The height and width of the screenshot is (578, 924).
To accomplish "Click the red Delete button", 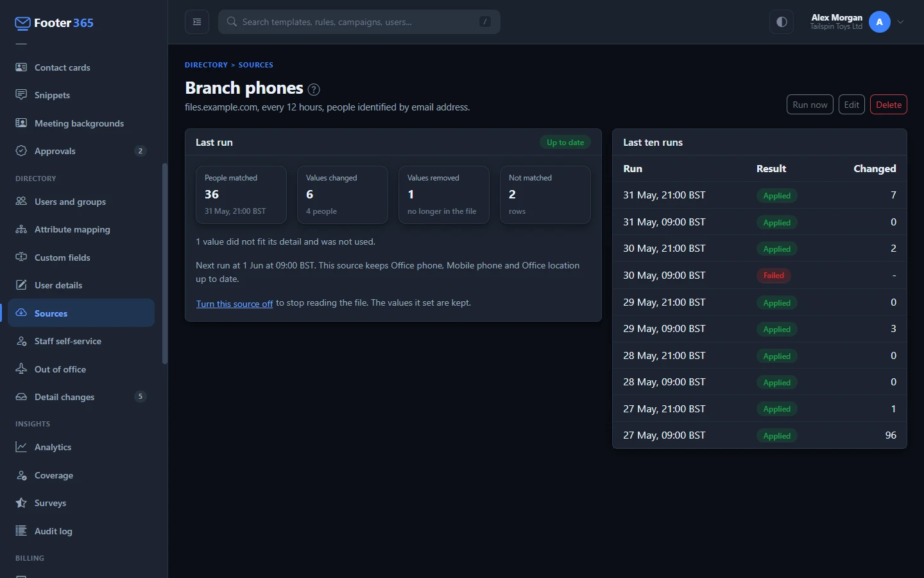I will pos(888,105).
